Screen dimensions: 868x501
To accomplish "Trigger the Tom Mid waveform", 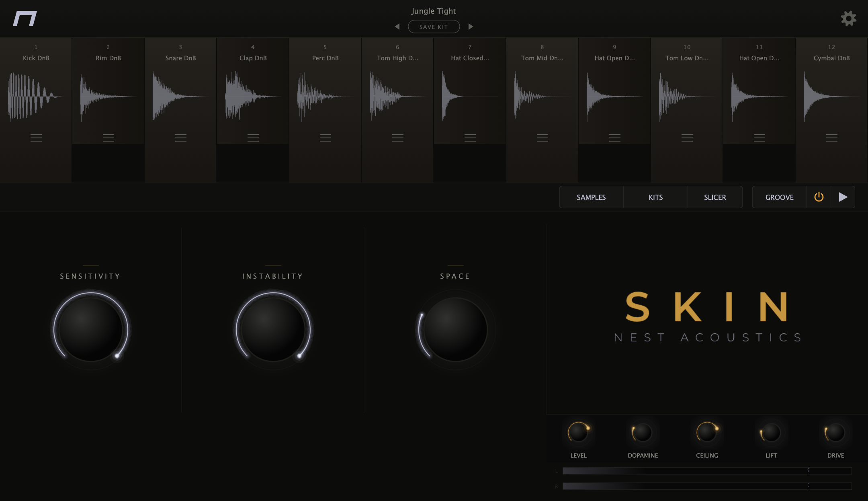I will click(x=542, y=97).
